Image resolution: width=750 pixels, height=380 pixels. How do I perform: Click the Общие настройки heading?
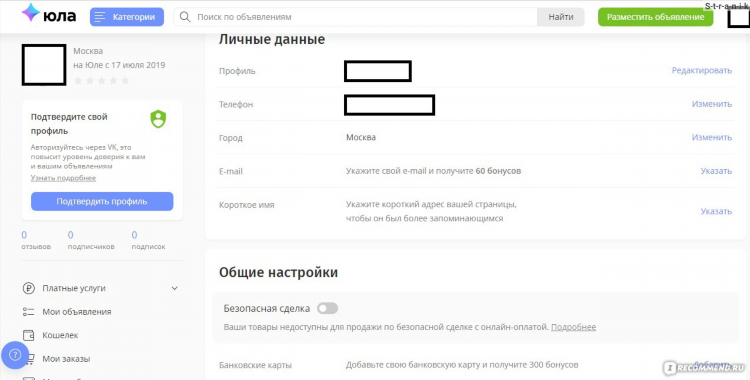tap(278, 272)
